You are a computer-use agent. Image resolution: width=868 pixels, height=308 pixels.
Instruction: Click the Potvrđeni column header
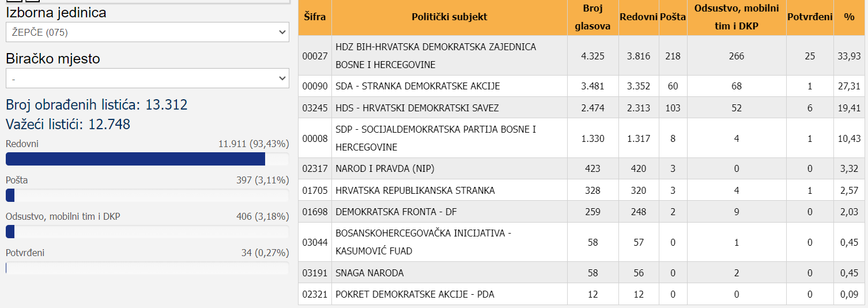[x=809, y=17]
